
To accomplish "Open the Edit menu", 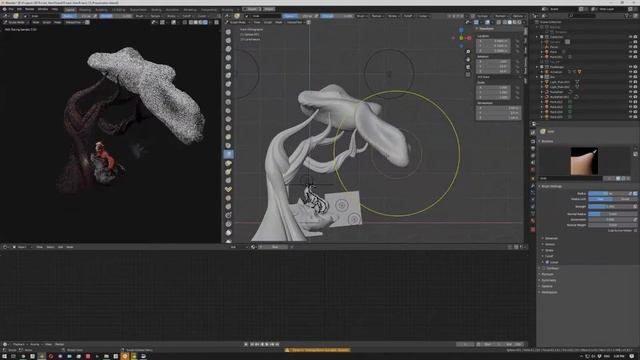I will pyautogui.click(x=19, y=9).
